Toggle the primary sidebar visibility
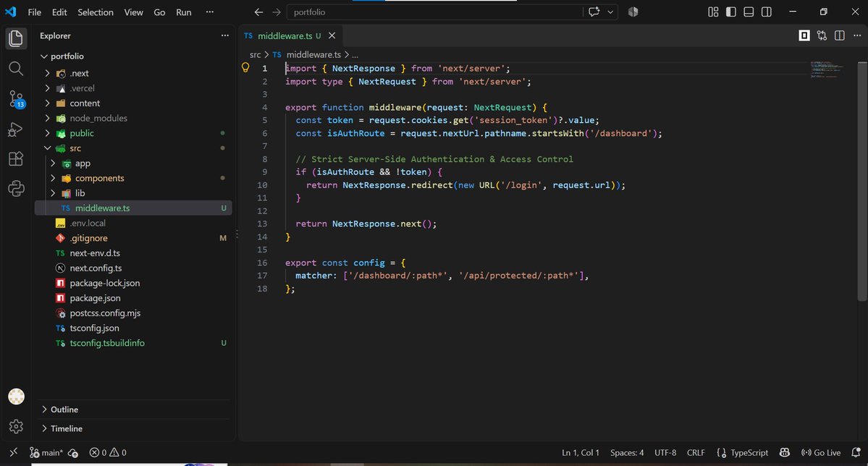This screenshot has width=868, height=466. pyautogui.click(x=730, y=12)
